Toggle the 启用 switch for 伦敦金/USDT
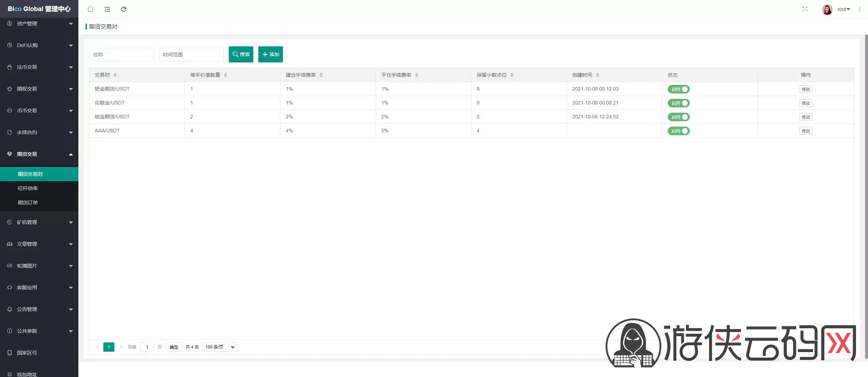This screenshot has height=377, width=868. (x=678, y=103)
